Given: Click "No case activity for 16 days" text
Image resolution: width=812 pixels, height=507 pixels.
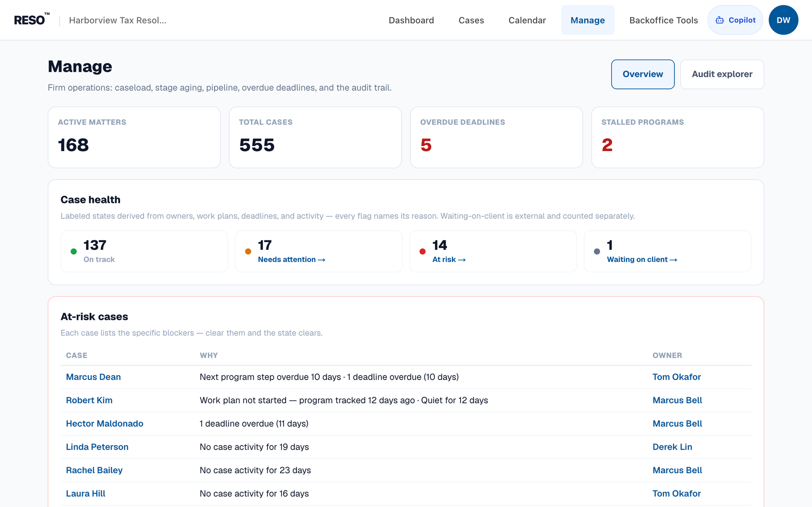Looking at the screenshot, I should pyautogui.click(x=254, y=493).
